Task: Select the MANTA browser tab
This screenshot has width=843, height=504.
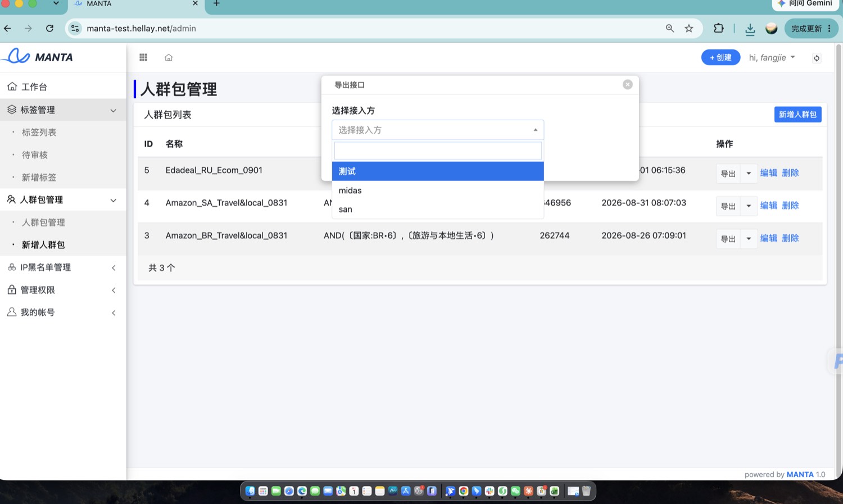Action: pos(137,4)
